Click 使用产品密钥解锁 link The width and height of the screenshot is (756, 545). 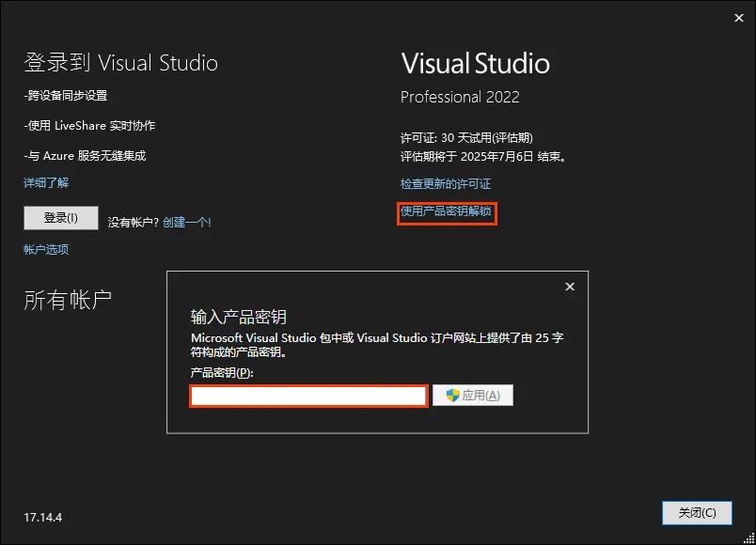pos(446,211)
